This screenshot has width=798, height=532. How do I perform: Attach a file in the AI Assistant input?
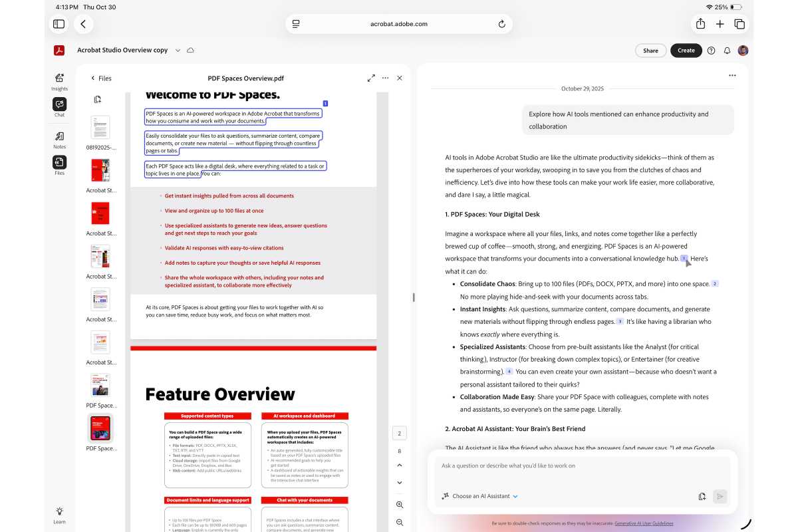coord(702,496)
